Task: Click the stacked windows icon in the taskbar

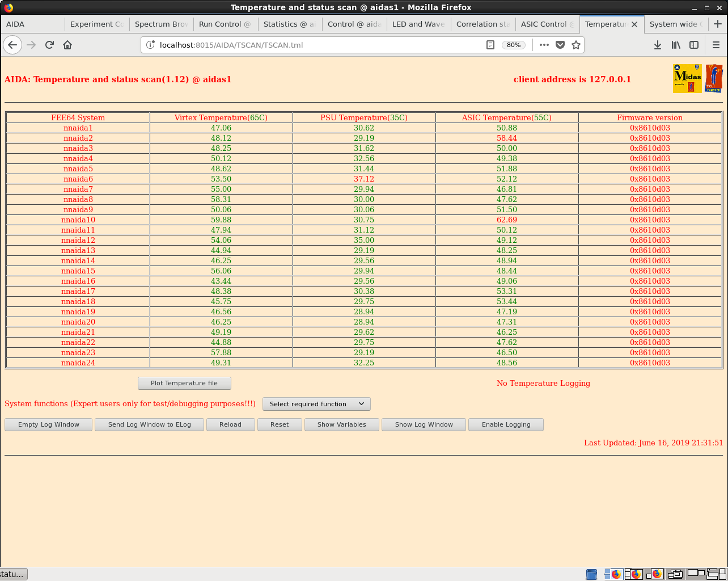Action: point(675,574)
